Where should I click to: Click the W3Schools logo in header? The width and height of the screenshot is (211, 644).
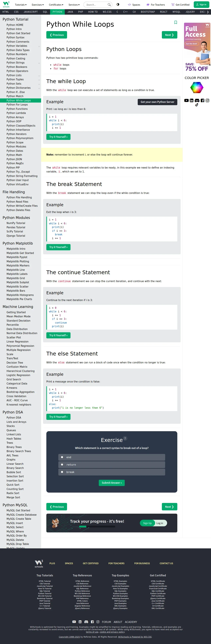6,4
